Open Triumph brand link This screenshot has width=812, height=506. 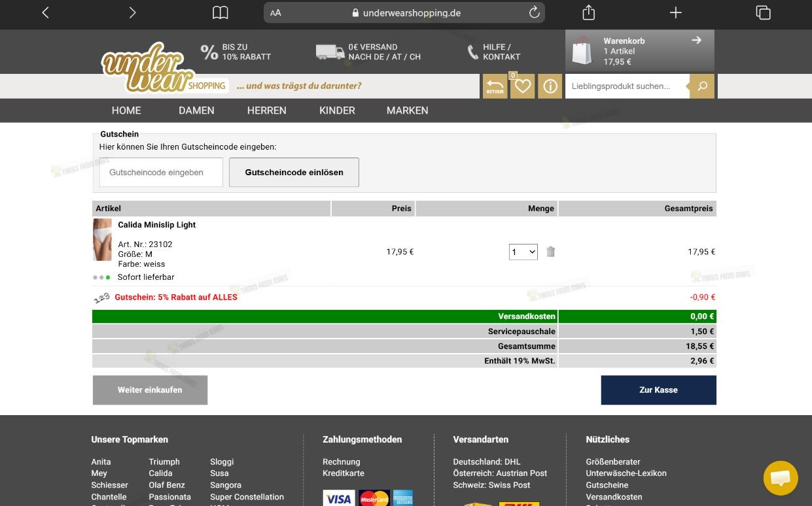(164, 462)
